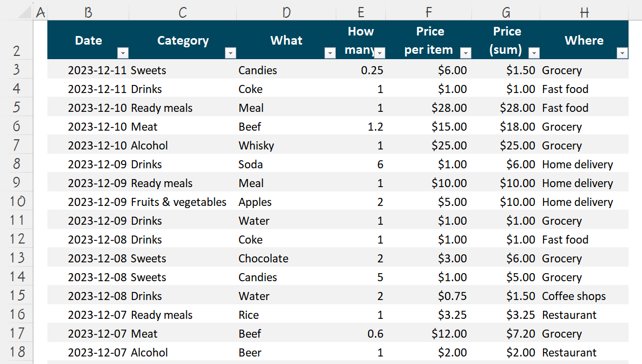The width and height of the screenshot is (642, 364).
Task: Click the Select All corner triangle
Action: (x=25, y=12)
